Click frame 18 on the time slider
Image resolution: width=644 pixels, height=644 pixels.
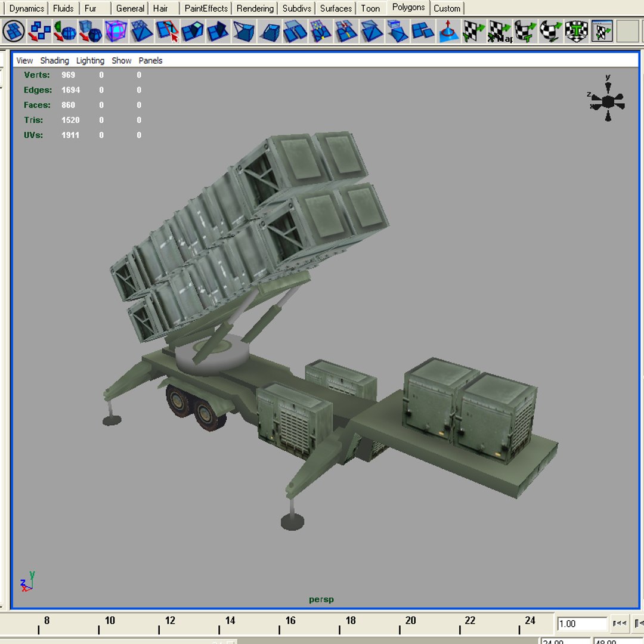[x=351, y=620]
